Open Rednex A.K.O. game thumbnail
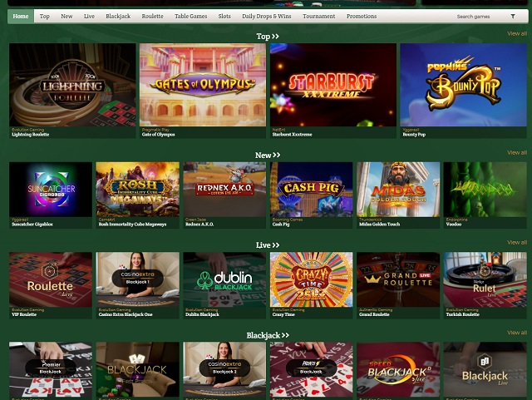532x400 pixels. pyautogui.click(x=224, y=190)
